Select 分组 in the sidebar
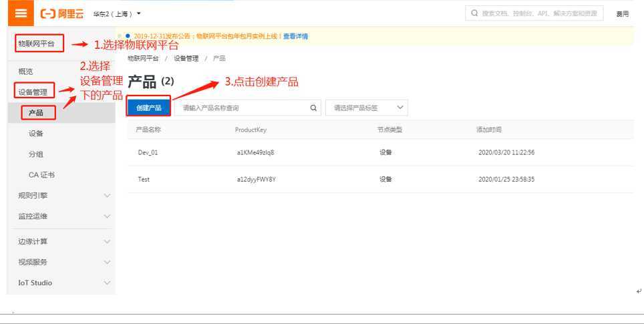 (x=35, y=154)
